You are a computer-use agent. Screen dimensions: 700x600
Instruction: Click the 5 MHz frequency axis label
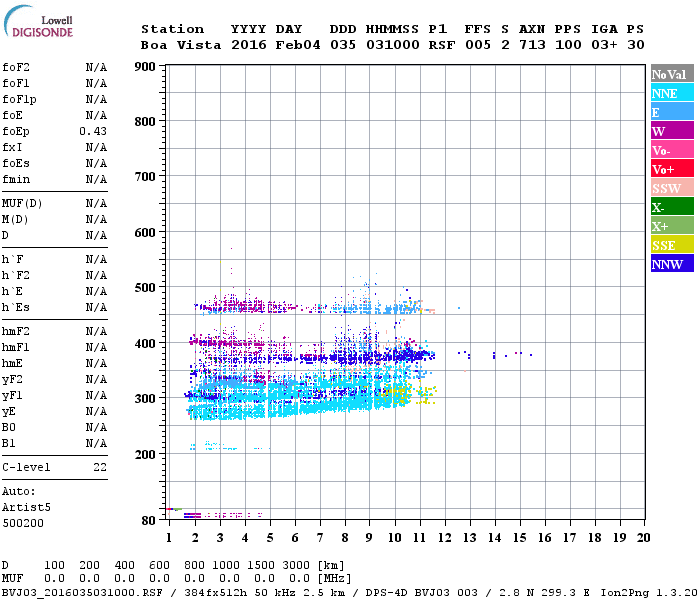(x=270, y=538)
